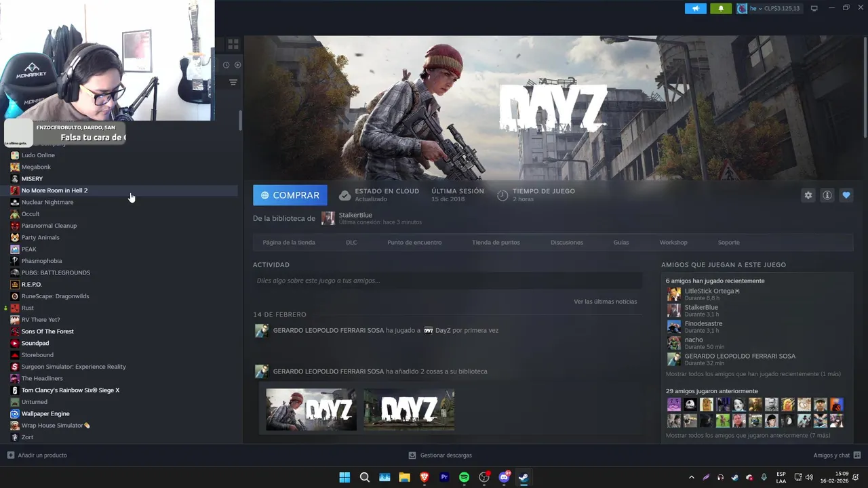The width and height of the screenshot is (868, 488).
Task: Click the Party Animals game icon
Action: pyautogui.click(x=15, y=237)
